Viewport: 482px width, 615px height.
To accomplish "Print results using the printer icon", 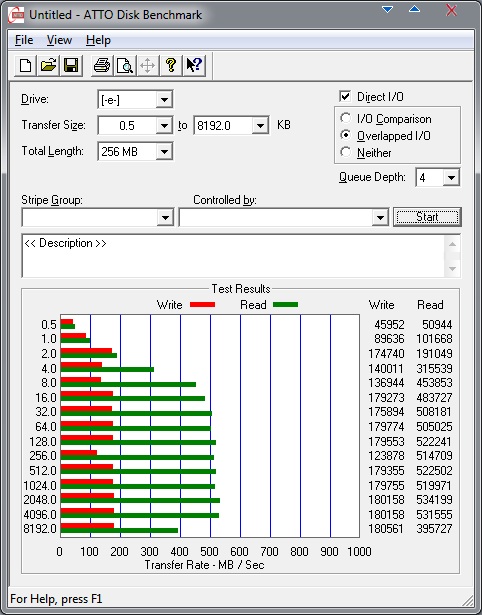I will [102, 65].
